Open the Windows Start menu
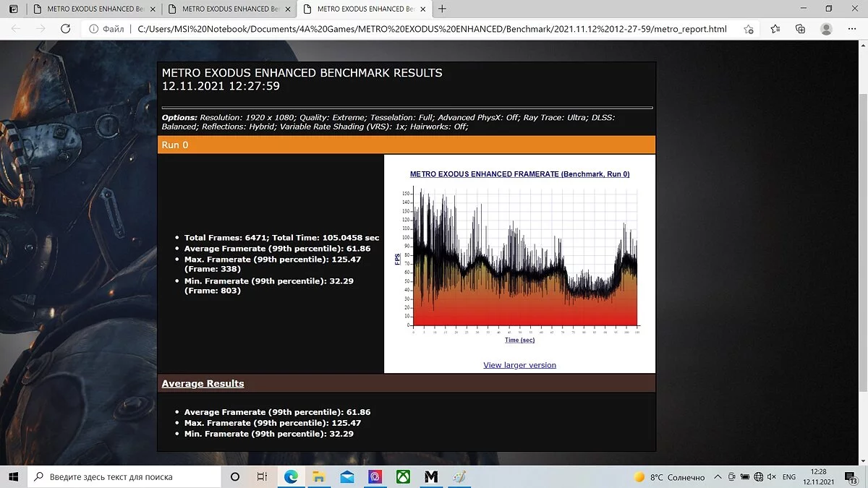868x488 pixels. pos(14,476)
